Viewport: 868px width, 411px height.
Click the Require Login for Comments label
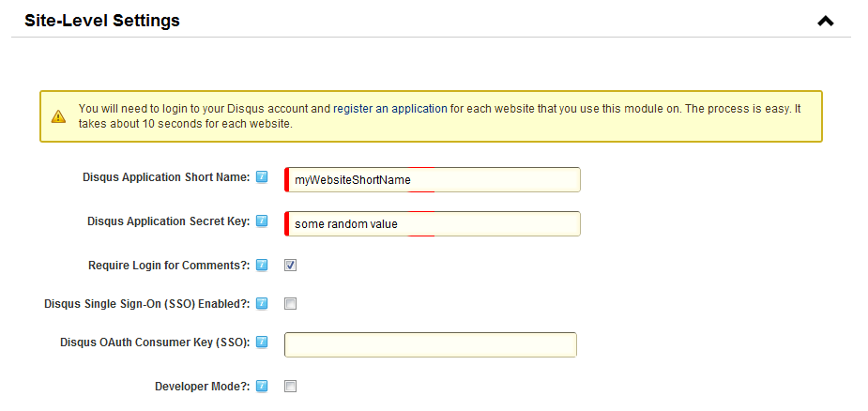pyautogui.click(x=169, y=266)
